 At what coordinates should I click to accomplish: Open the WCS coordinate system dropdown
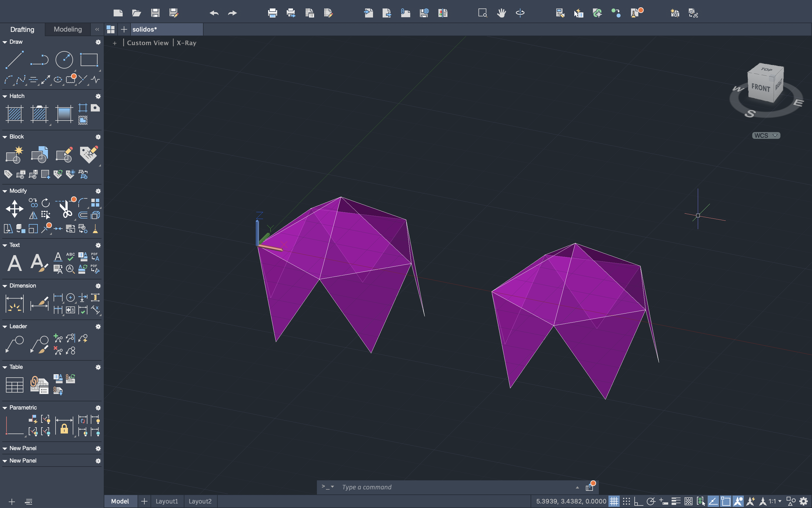[x=766, y=135]
